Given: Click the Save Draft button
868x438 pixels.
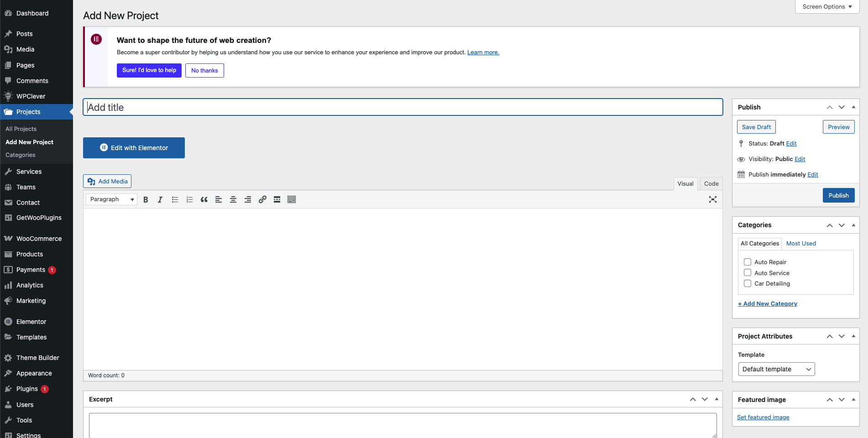Looking at the screenshot, I should point(756,127).
